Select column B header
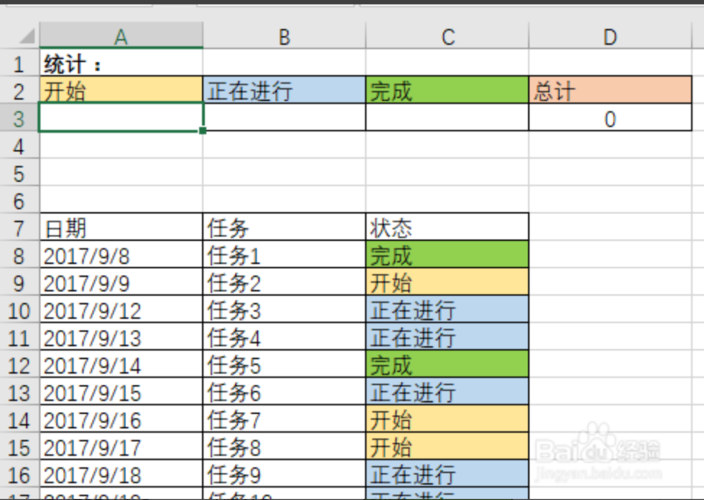Screen dimensions: 704x500 284,36
